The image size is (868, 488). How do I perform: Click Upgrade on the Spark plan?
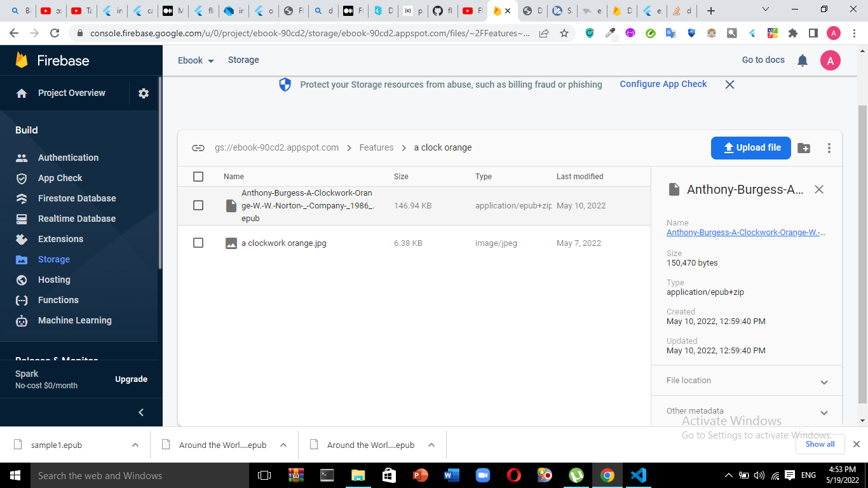click(x=131, y=379)
